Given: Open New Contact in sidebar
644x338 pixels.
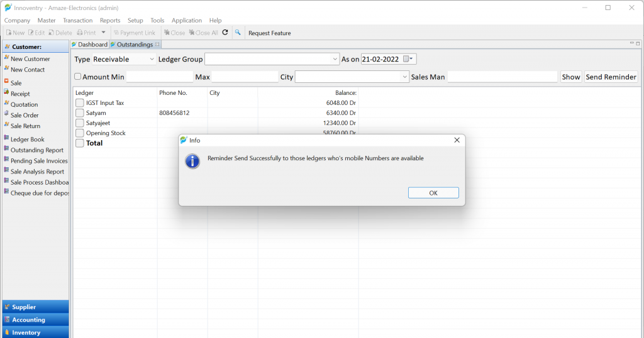Looking at the screenshot, I should pyautogui.click(x=28, y=70).
